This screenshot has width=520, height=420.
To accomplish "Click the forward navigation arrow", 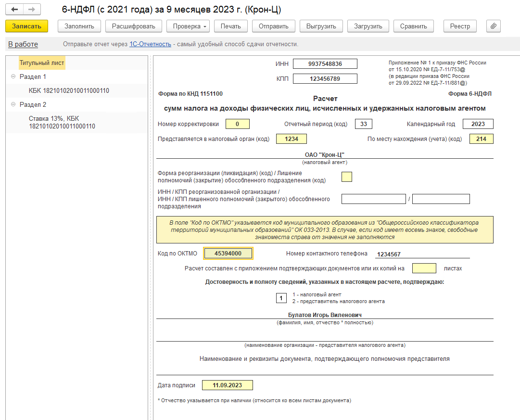I will pos(32,10).
